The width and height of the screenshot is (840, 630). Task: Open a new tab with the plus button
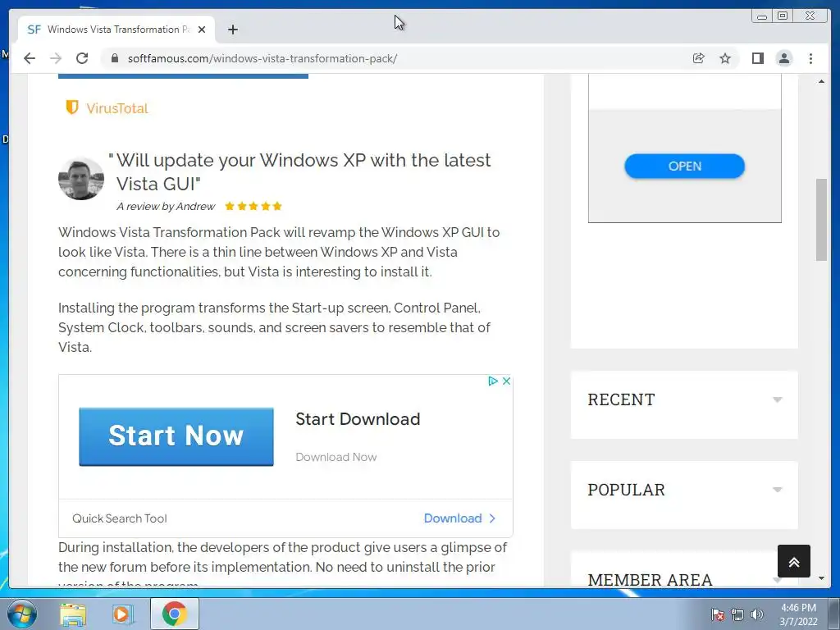(x=232, y=30)
